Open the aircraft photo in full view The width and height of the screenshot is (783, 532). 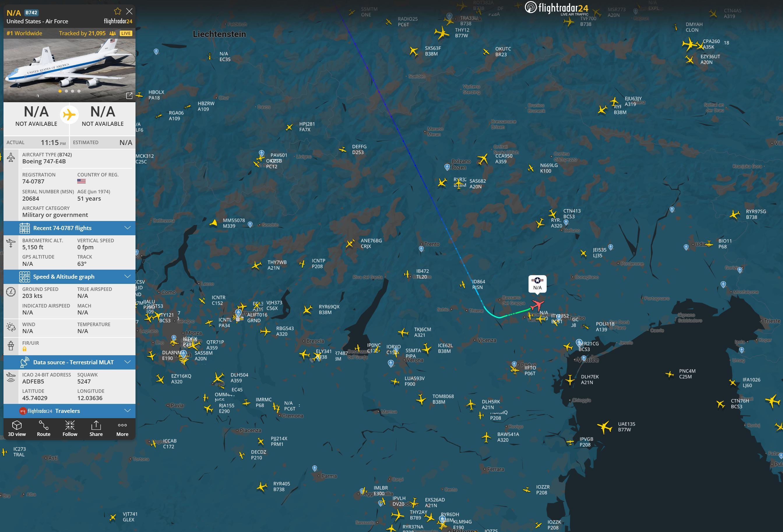click(129, 96)
